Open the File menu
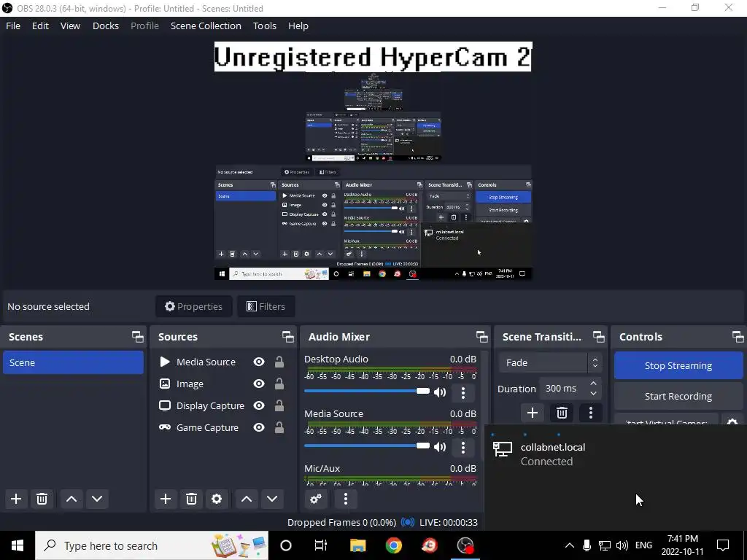This screenshot has height=560, width=747. (13, 26)
